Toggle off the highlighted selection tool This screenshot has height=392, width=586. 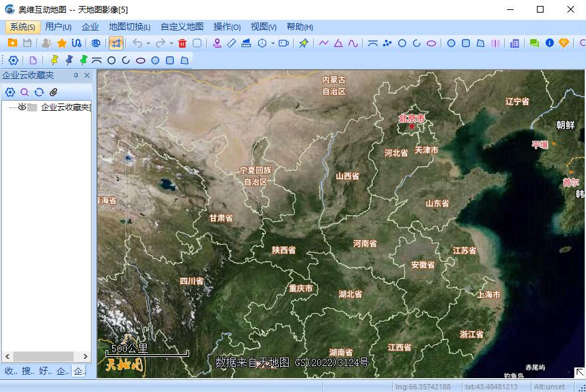tap(116, 42)
